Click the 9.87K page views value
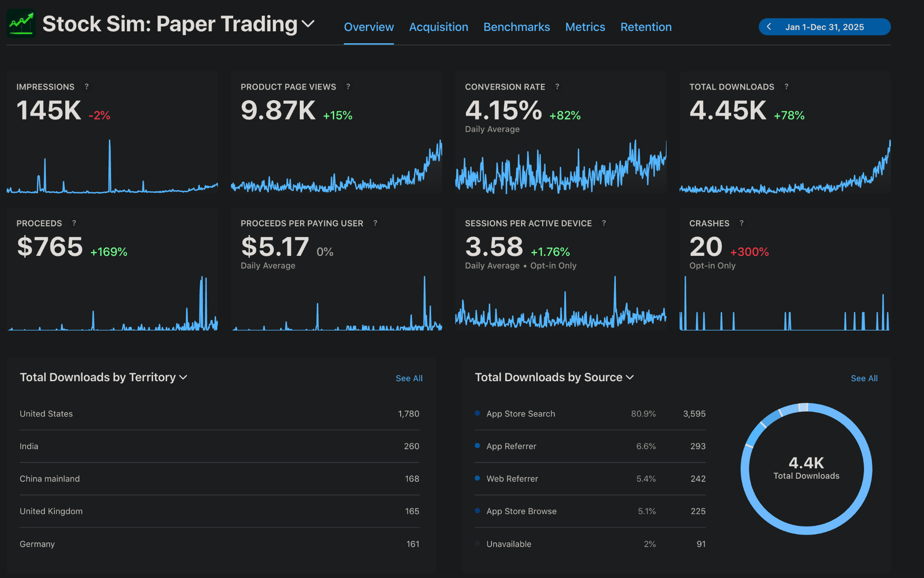This screenshot has height=578, width=924. (278, 110)
